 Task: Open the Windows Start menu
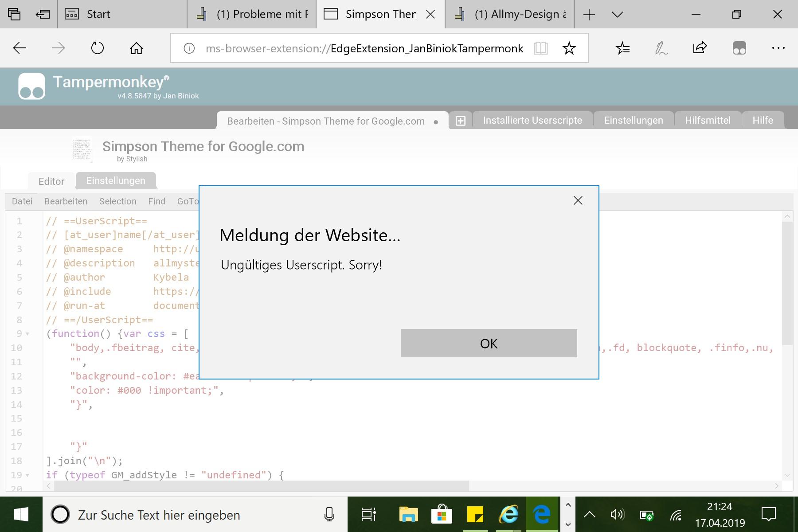[21, 515]
